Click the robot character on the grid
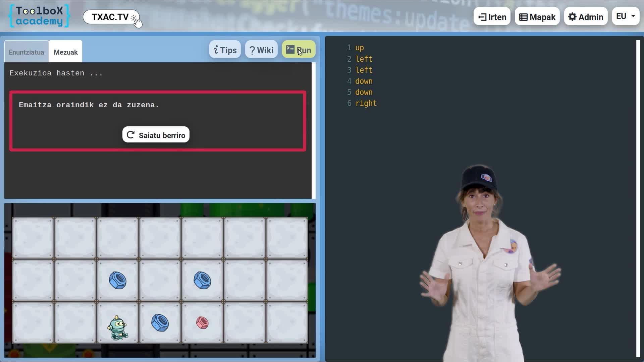Image resolution: width=644 pixels, height=362 pixels. (x=117, y=327)
